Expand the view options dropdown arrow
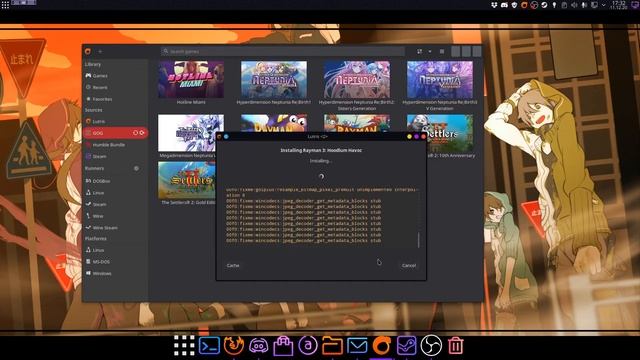 [430, 51]
